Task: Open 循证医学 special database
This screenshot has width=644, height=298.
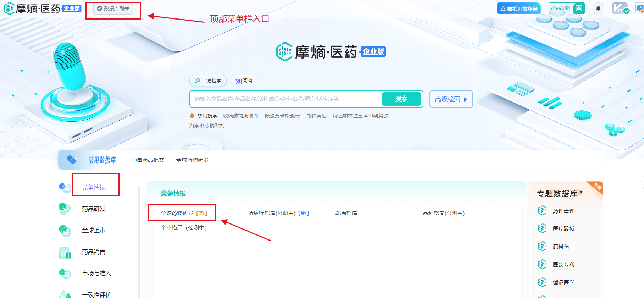Action: click(x=563, y=282)
